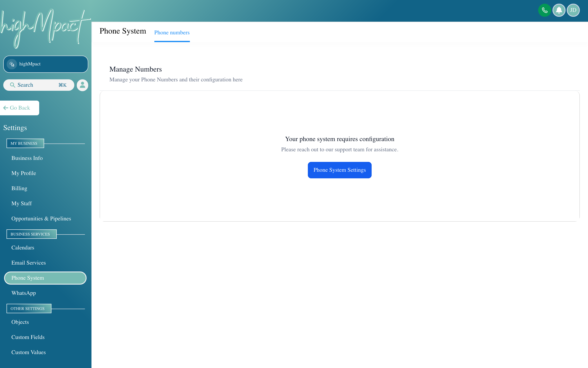The height and width of the screenshot is (368, 588).
Task: Click 'Manage your Phone Numbers' description text
Action: [176, 80]
